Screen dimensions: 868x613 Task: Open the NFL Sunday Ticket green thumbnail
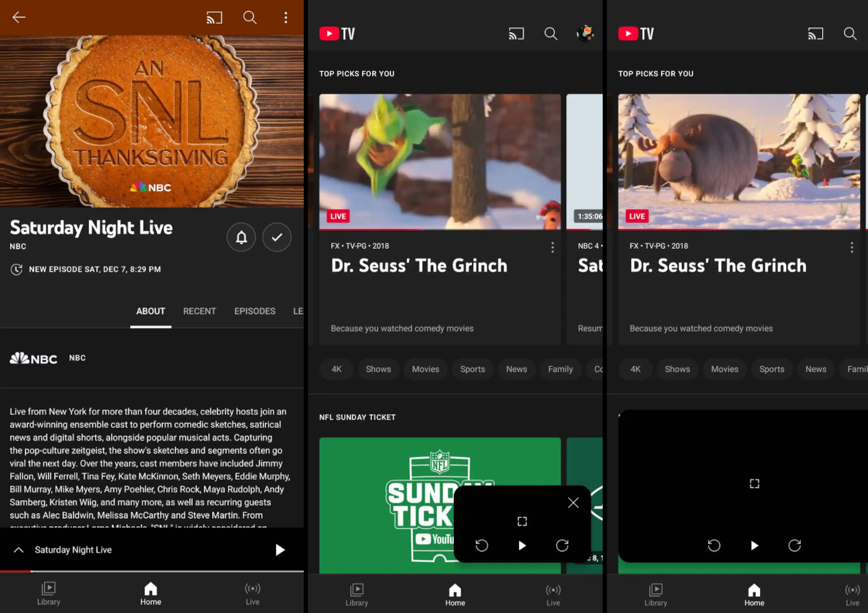[x=384, y=503]
